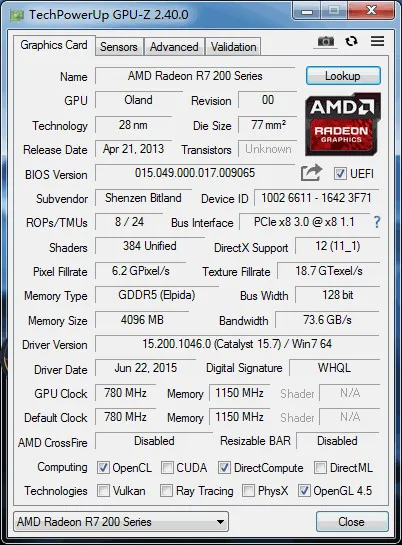Click the GPU-Z title bar app icon
The height and width of the screenshot is (545, 402).
point(17,15)
